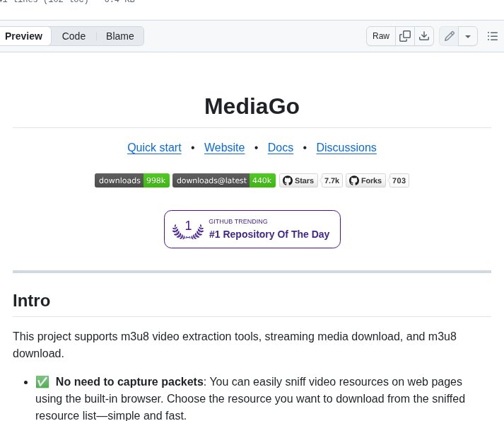The width and height of the screenshot is (504, 421).
Task: Click the 'No need to capture packets' text
Action: pyautogui.click(x=129, y=382)
